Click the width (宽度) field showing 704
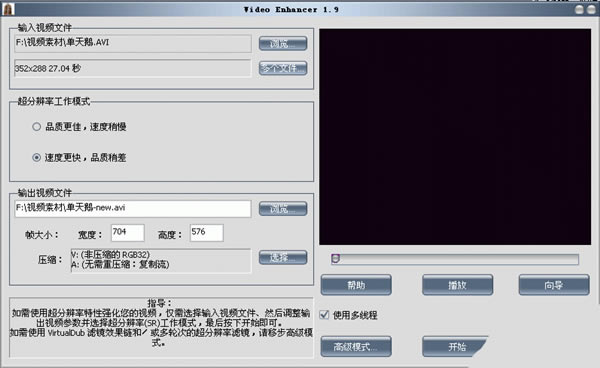The image size is (600, 368). coord(128,233)
